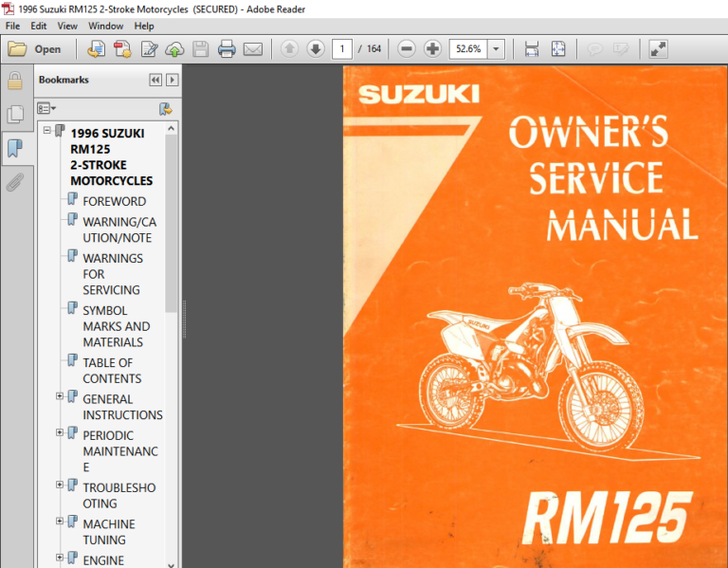Select the TROUBLESHOOTING bookmark text

click(x=118, y=496)
